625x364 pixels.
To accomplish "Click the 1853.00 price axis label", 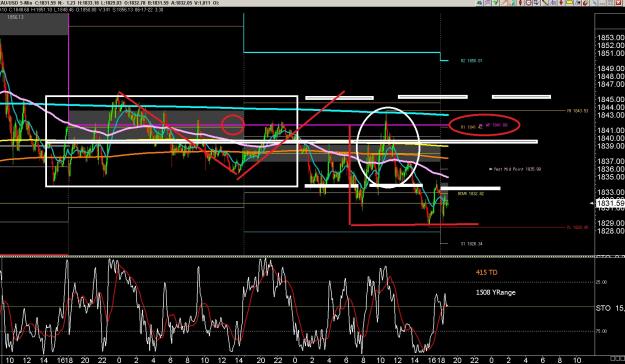I will click(610, 38).
